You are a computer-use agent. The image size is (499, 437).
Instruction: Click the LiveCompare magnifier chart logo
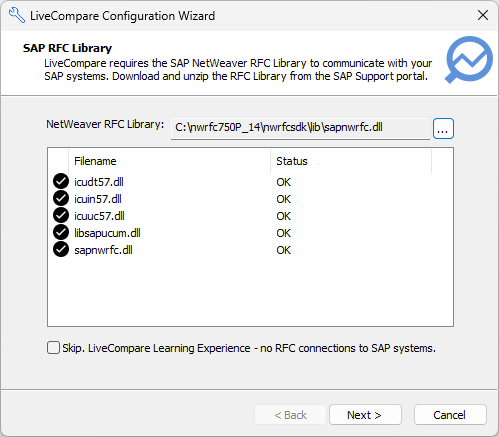[x=469, y=59]
